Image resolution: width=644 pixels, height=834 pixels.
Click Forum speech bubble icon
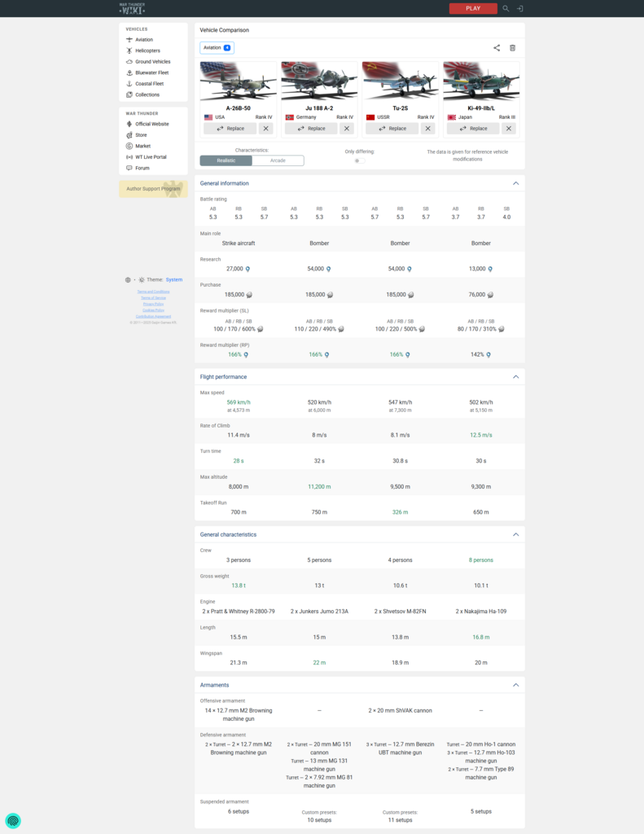coord(129,168)
